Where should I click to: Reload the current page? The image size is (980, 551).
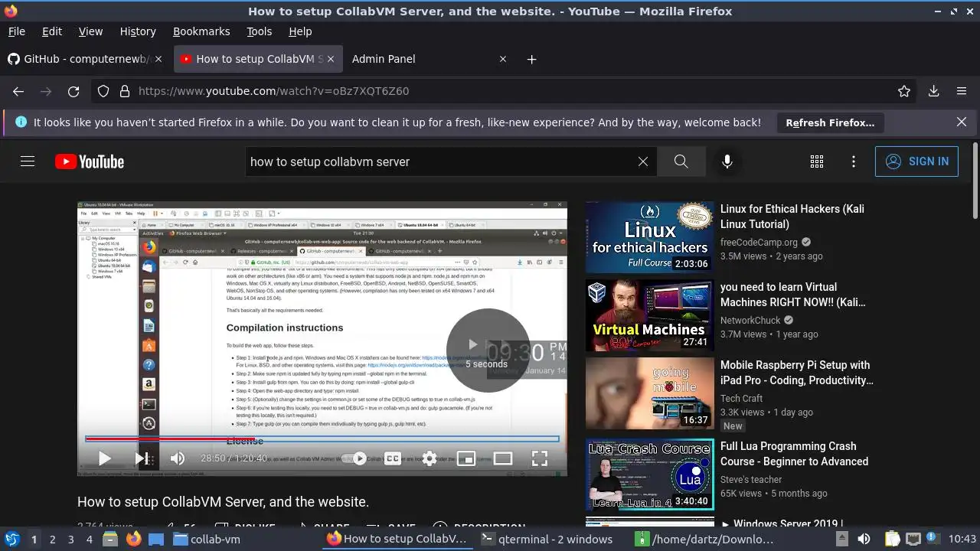click(73, 91)
